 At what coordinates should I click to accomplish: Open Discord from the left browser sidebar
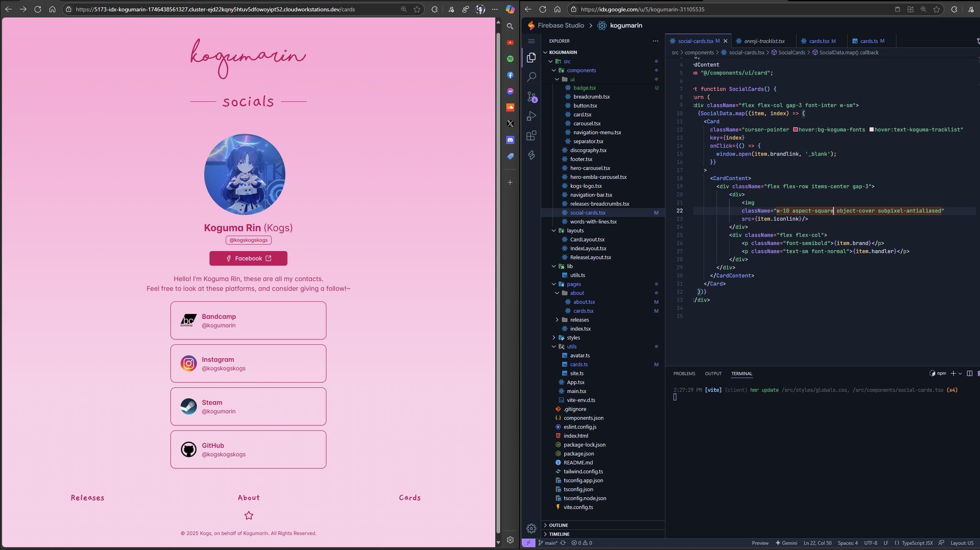click(x=510, y=140)
